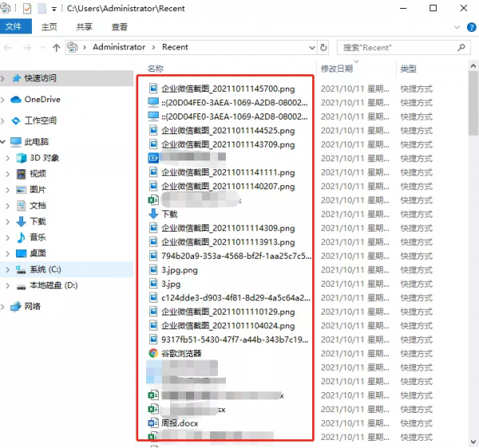
Task: Click Recent in the address breadcrumb
Action: click(x=175, y=47)
